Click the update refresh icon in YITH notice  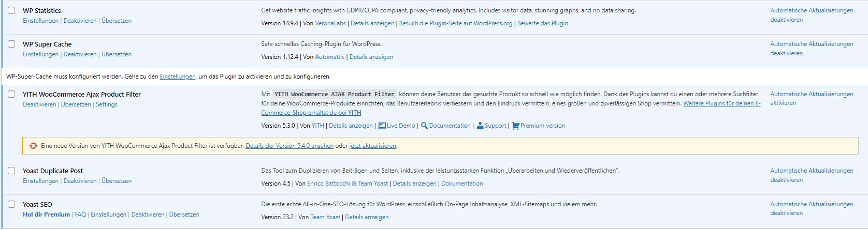pyautogui.click(x=34, y=146)
